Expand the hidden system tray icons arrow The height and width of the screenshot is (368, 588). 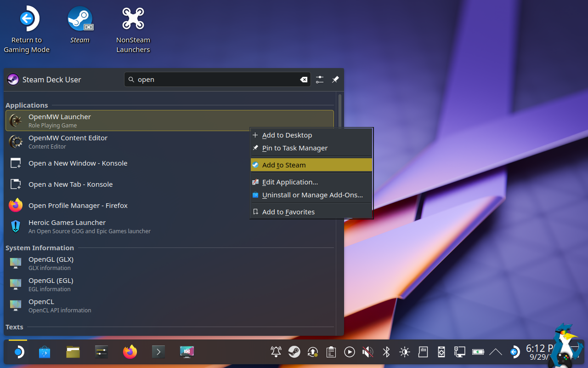[495, 352]
